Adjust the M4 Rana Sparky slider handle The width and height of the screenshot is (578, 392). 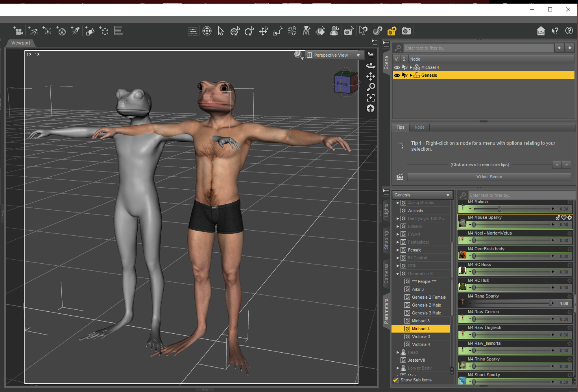click(551, 303)
